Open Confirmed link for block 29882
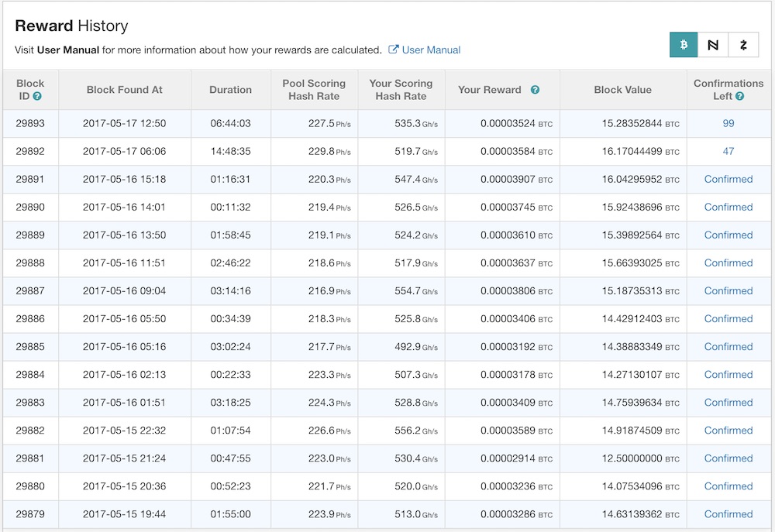This screenshot has width=775, height=532. [x=728, y=431]
